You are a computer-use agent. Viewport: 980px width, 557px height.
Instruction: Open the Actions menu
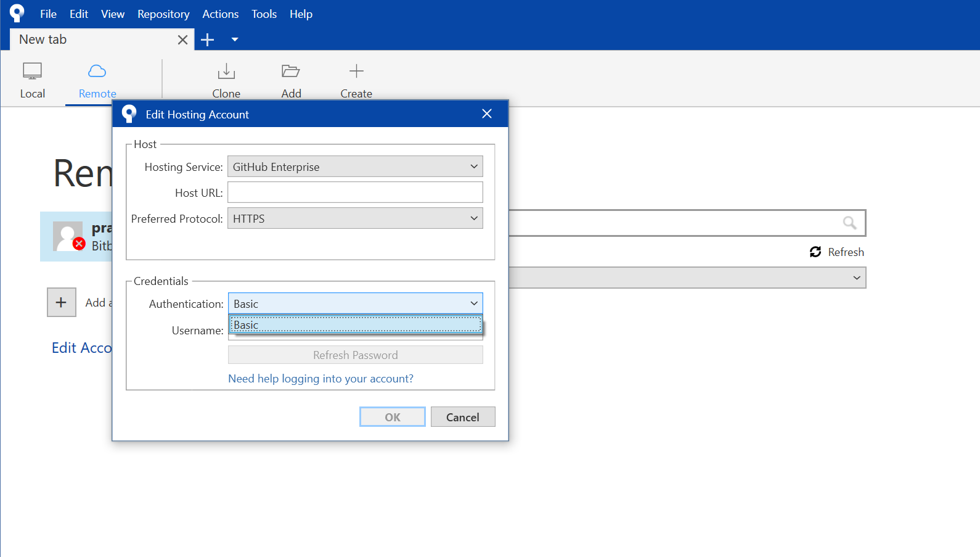pos(220,14)
